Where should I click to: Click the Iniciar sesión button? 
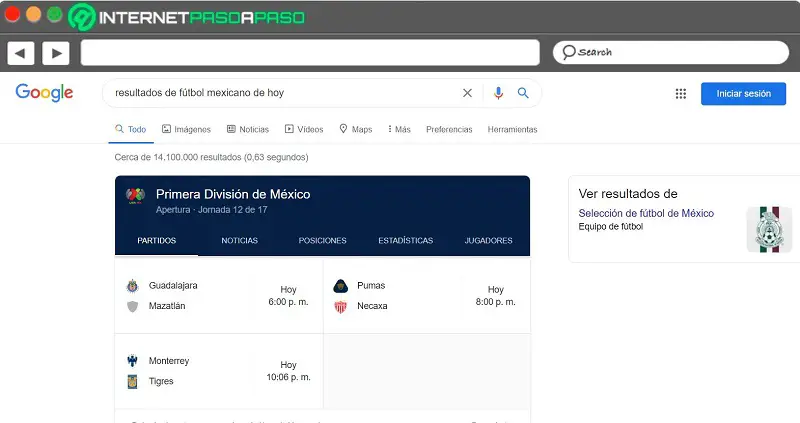pos(743,94)
